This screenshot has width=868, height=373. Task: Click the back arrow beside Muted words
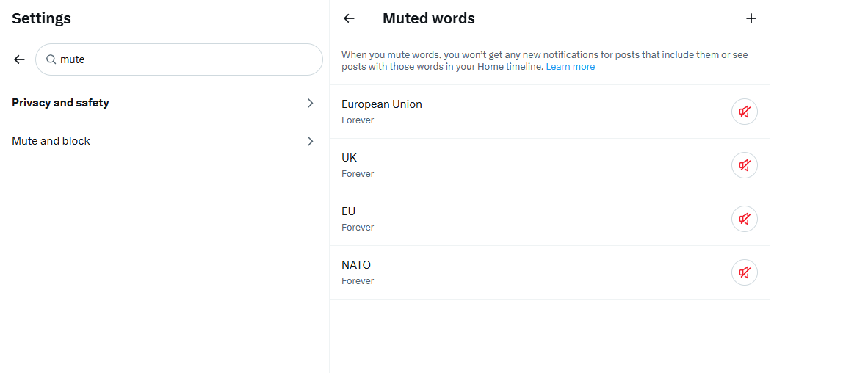[349, 18]
